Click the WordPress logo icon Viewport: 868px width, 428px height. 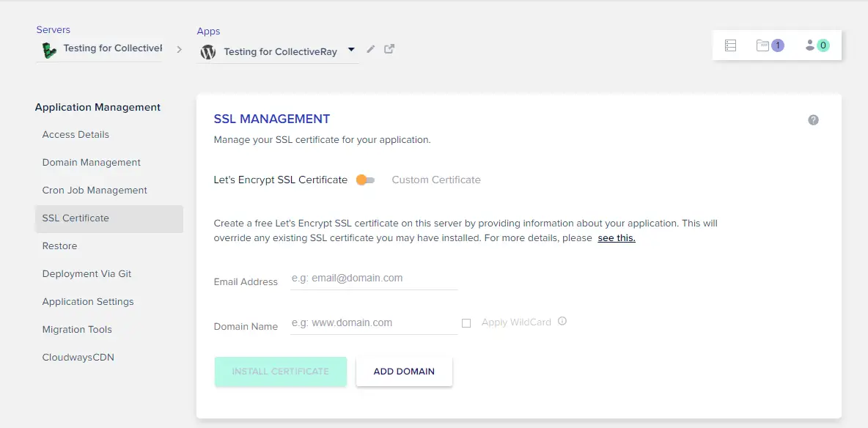pyautogui.click(x=207, y=52)
